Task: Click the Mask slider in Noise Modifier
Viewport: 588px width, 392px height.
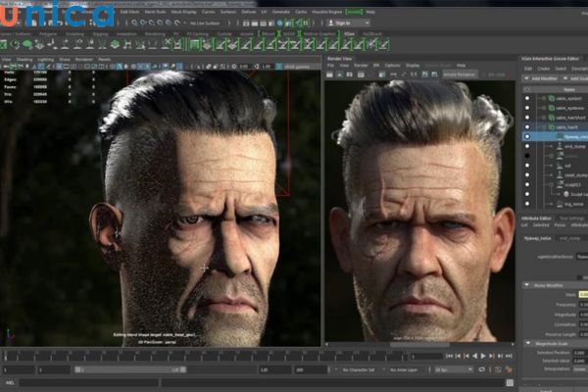Action: click(582, 295)
